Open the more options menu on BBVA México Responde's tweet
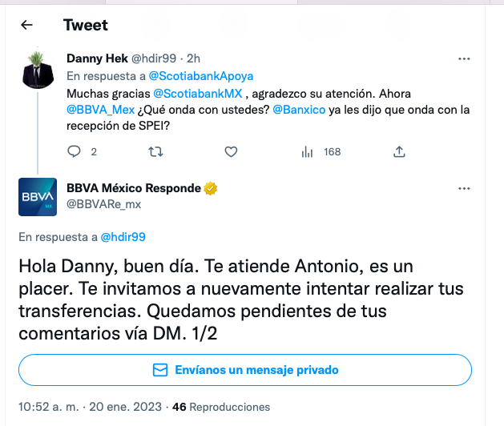The image size is (504, 426). (464, 189)
